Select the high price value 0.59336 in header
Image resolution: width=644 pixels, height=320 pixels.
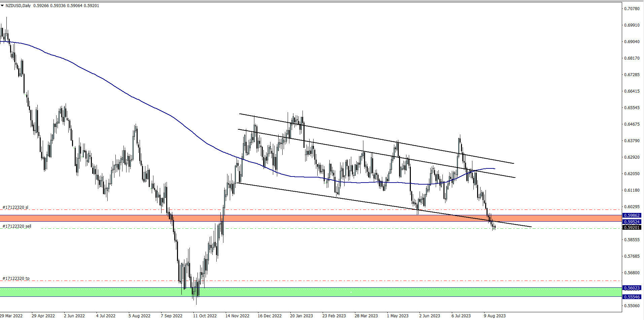coord(58,6)
